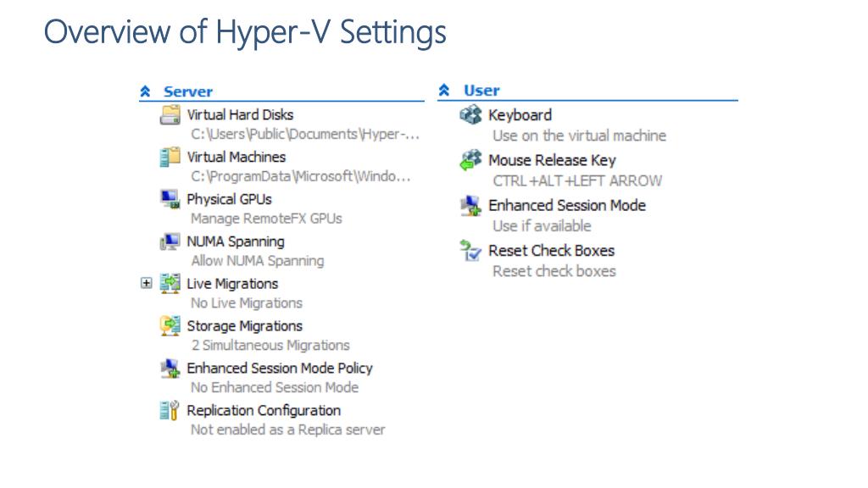Open the Virtual Hard Disks path text
This screenshot has width=868, height=488.
305,134
